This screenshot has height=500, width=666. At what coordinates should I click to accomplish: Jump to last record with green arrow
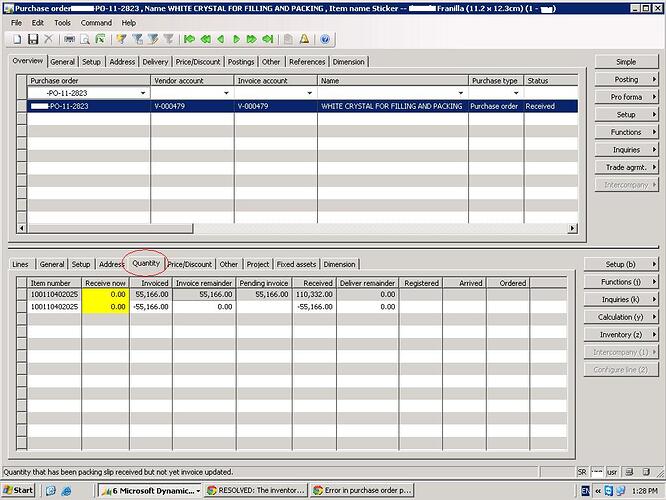pos(267,40)
